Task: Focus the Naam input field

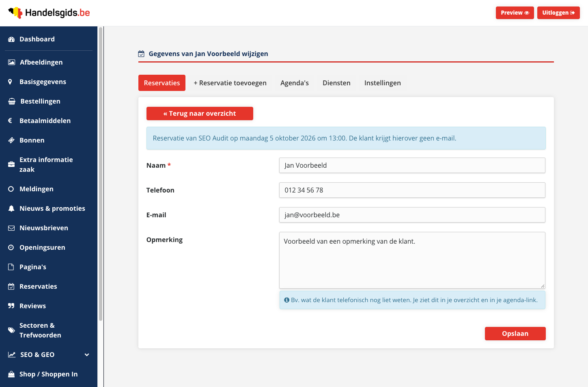Action: click(412, 165)
